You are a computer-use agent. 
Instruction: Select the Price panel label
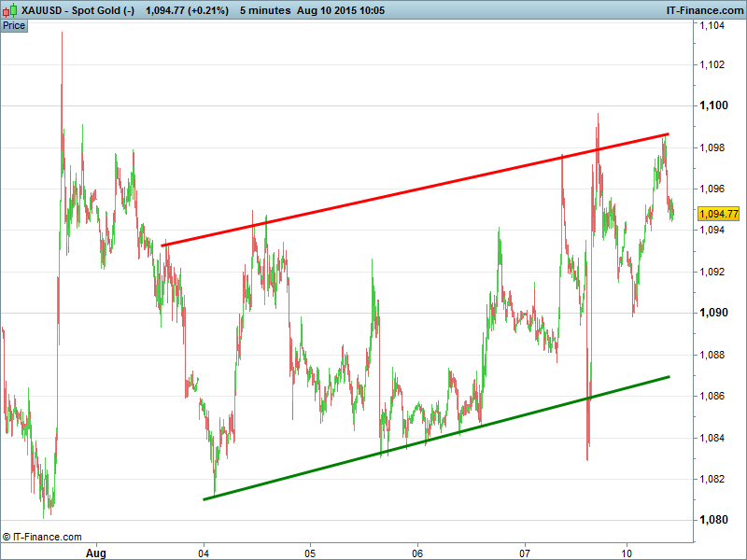(x=14, y=25)
